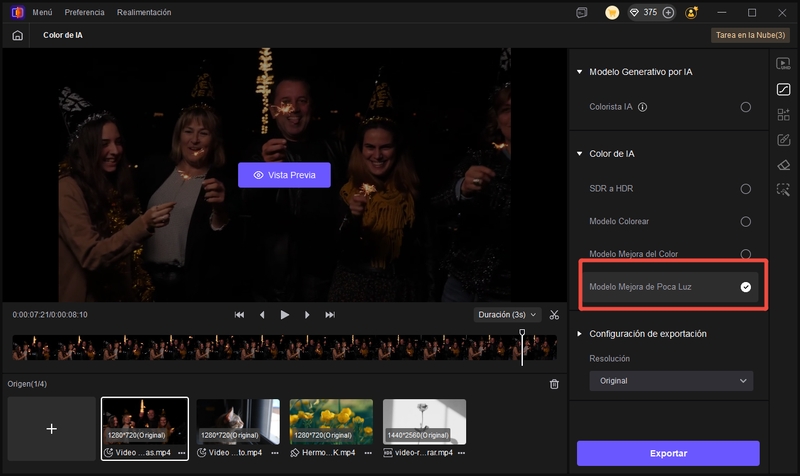800x476 pixels.
Task: Open the Resolución Original dropdown
Action: point(670,381)
